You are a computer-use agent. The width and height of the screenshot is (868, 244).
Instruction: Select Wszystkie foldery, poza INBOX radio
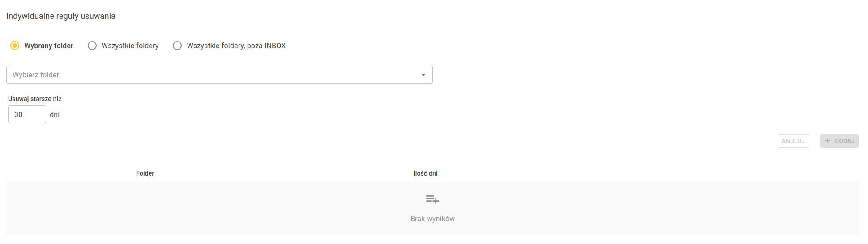pyautogui.click(x=177, y=46)
